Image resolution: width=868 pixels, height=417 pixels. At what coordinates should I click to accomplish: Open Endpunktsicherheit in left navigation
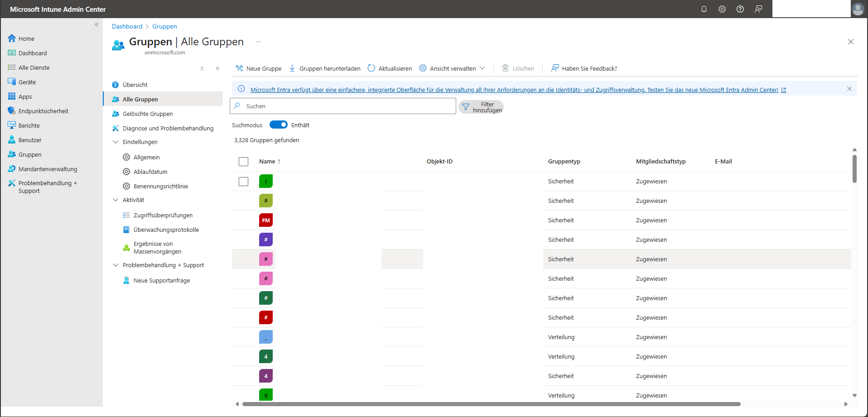[43, 111]
